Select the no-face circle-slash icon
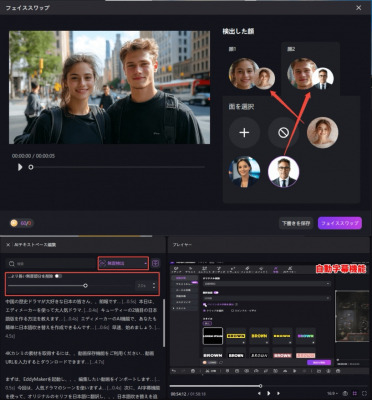This screenshot has height=400, width=372. pos(283,133)
